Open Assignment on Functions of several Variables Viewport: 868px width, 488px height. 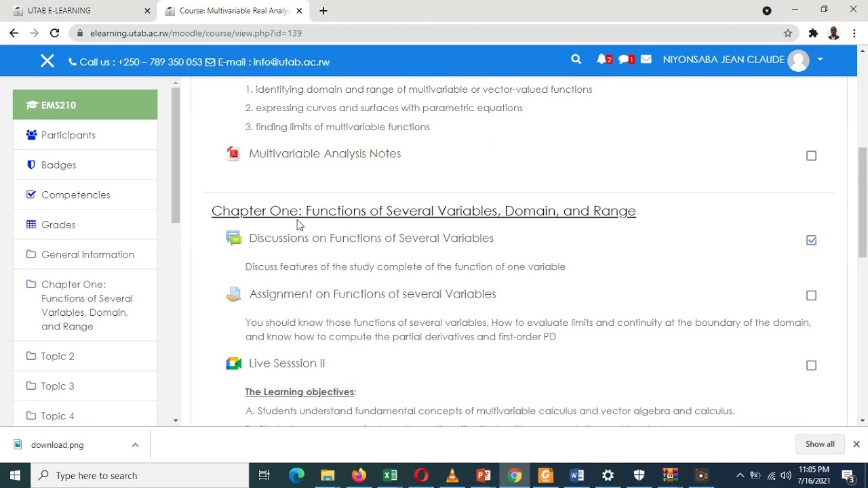point(372,294)
